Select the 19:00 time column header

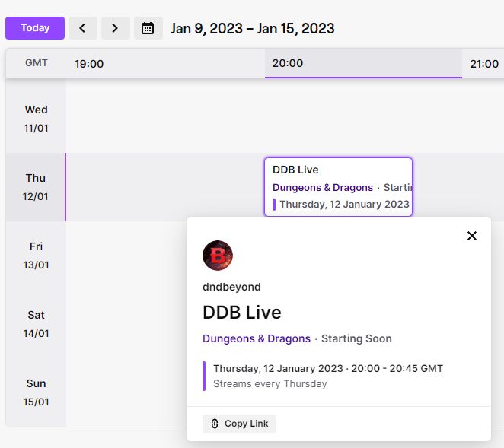pos(89,64)
